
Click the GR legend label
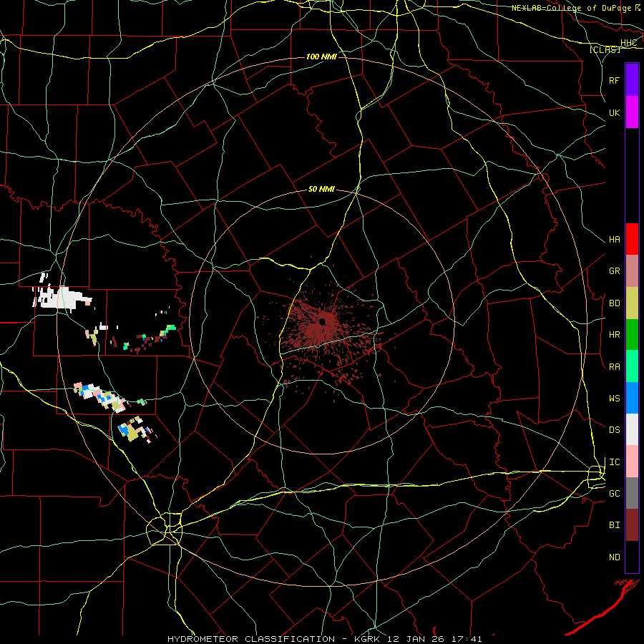(x=615, y=271)
